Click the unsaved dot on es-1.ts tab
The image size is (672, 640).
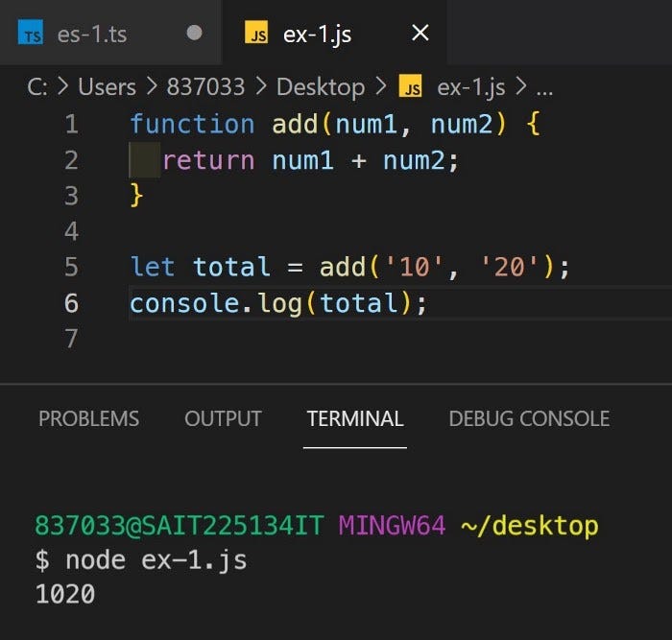194,33
